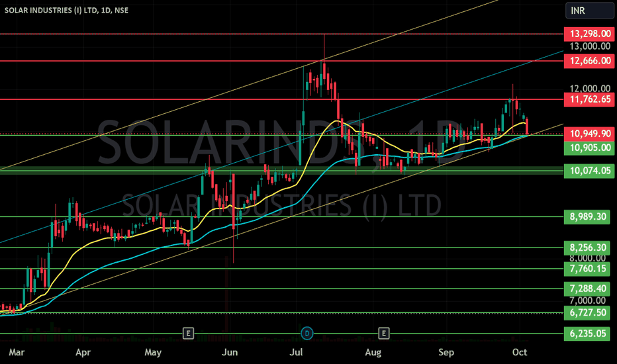Click the 10,949.90 current price label

[x=589, y=134]
